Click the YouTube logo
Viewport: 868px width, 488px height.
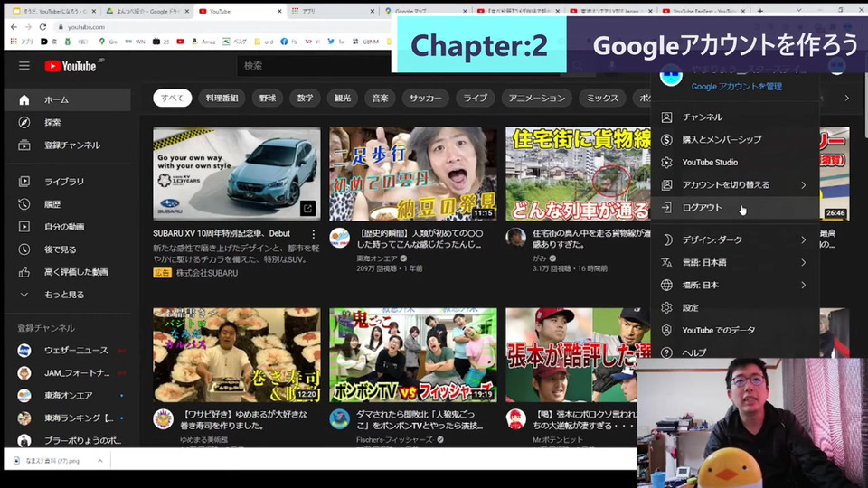pyautogui.click(x=71, y=66)
